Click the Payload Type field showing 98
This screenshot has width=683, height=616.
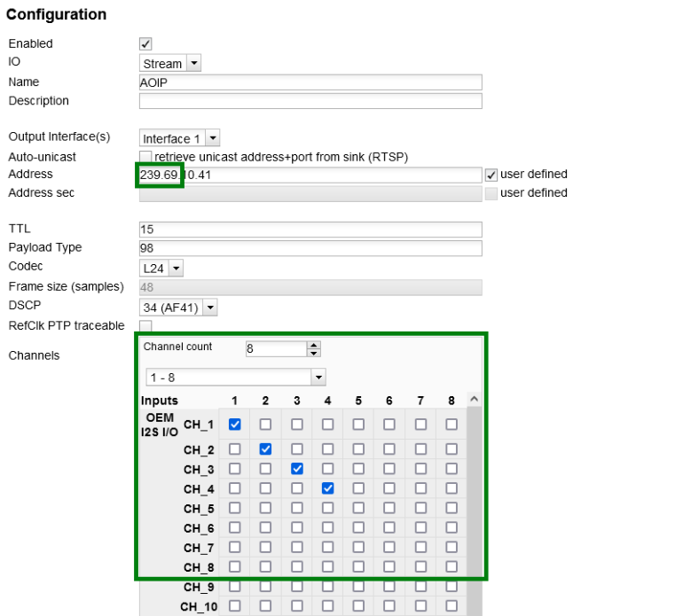[310, 248]
